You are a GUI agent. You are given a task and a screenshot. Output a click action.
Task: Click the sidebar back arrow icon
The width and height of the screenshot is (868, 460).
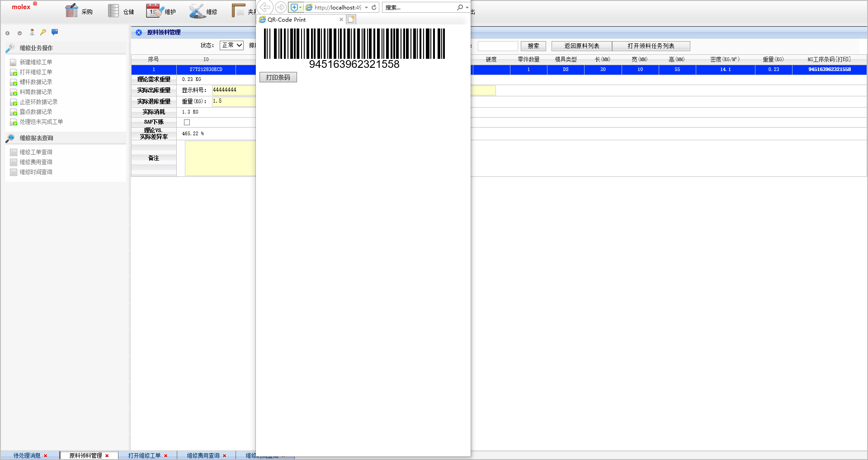tap(7, 33)
